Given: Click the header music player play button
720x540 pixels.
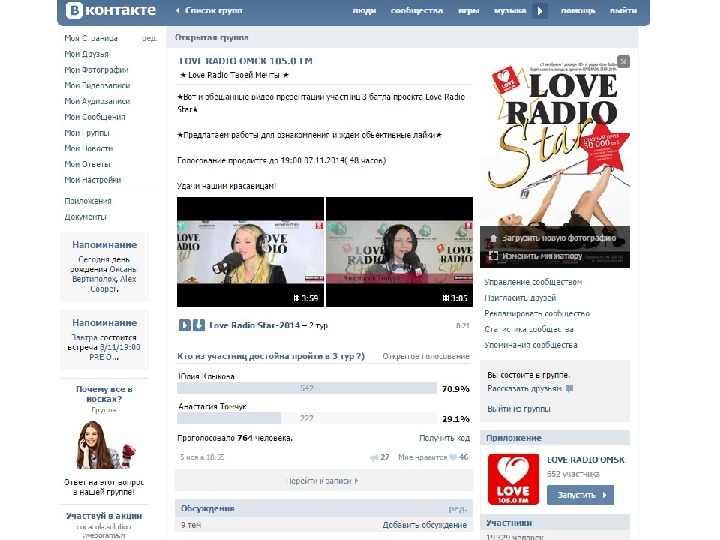Looking at the screenshot, I should coord(540,11).
